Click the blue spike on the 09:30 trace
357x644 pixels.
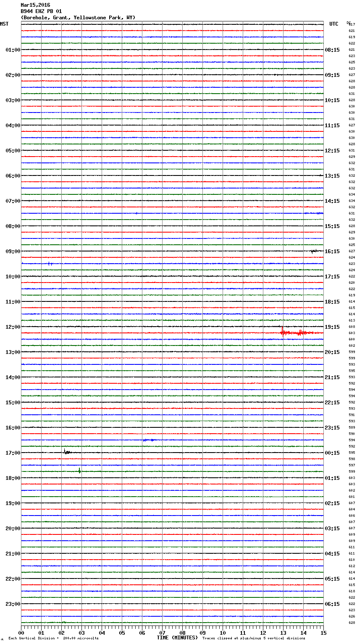tap(50, 264)
